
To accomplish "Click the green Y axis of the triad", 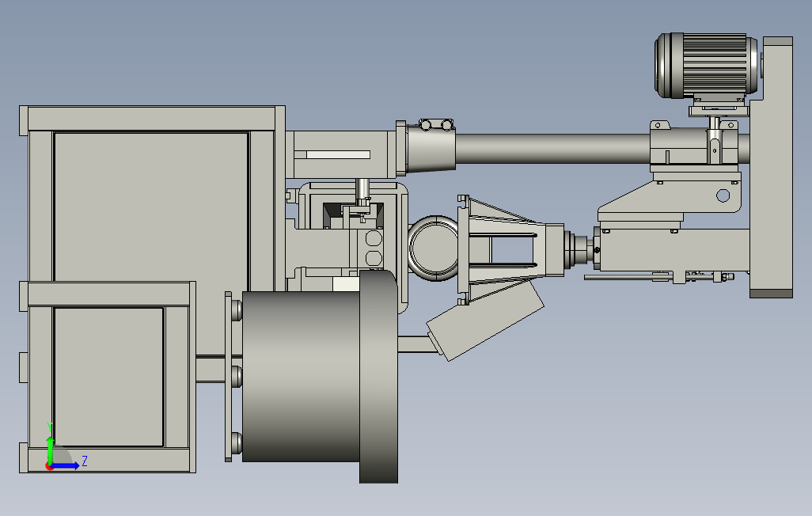I will pos(50,450).
